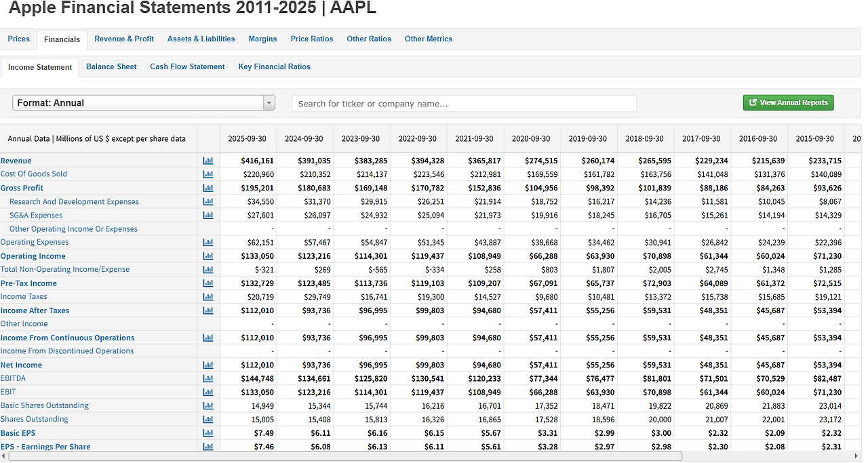Open chart icon for Income Taxes row

(x=208, y=296)
